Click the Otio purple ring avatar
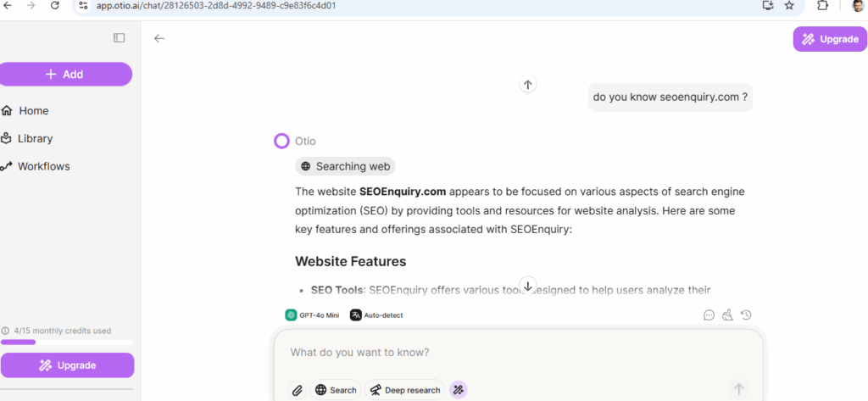The height and width of the screenshot is (401, 868). point(281,141)
